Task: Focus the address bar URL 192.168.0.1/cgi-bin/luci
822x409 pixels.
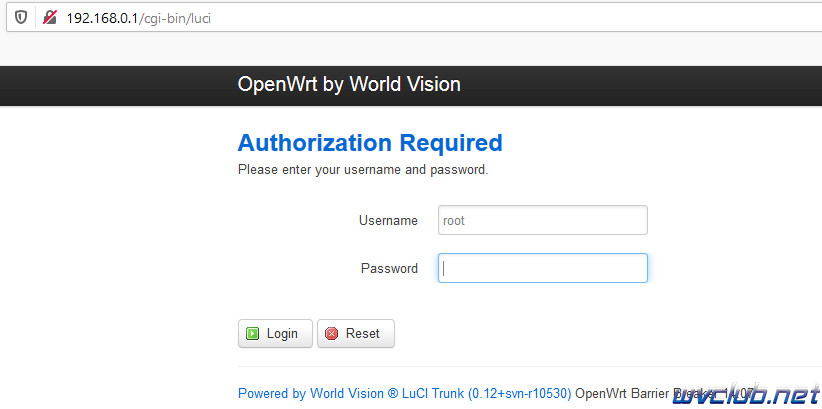Action: click(x=139, y=18)
